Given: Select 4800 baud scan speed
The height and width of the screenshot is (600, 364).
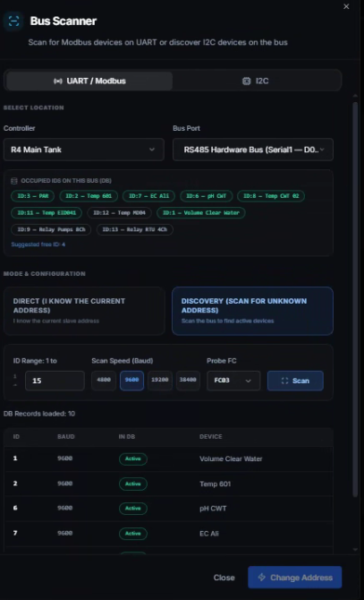Looking at the screenshot, I should click(x=104, y=380).
